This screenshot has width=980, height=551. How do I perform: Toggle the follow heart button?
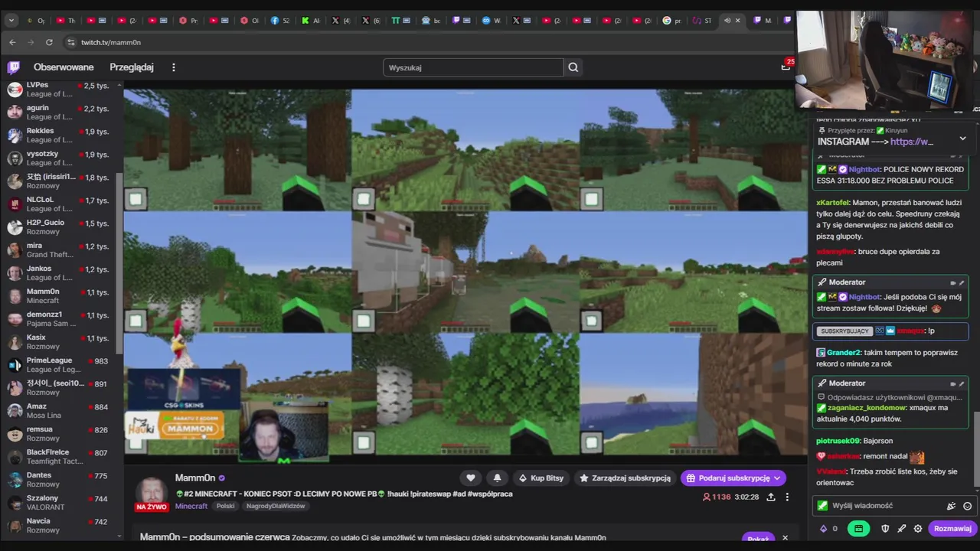click(471, 478)
